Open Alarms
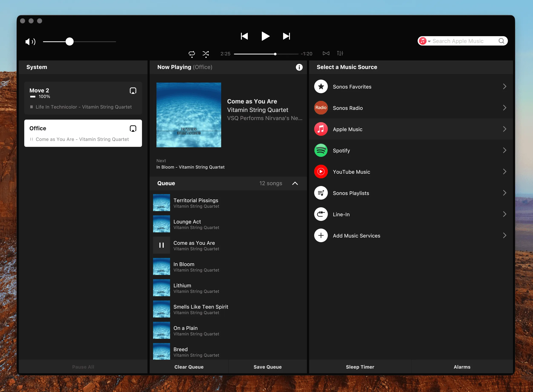This screenshot has height=392, width=533. point(462,367)
